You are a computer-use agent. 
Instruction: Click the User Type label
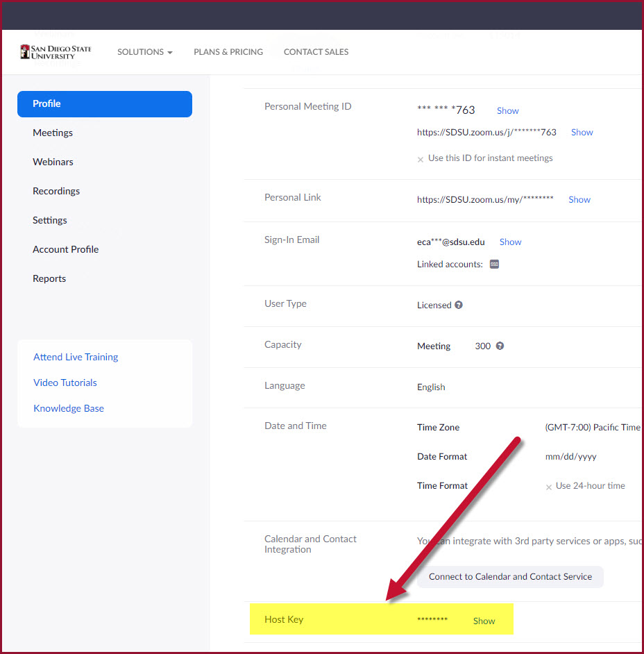[285, 303]
